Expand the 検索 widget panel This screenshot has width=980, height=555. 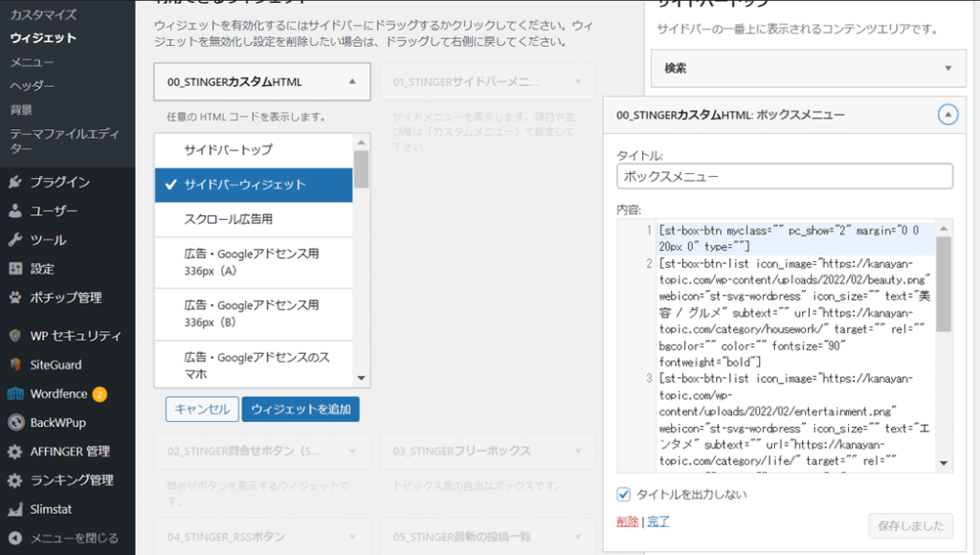947,68
